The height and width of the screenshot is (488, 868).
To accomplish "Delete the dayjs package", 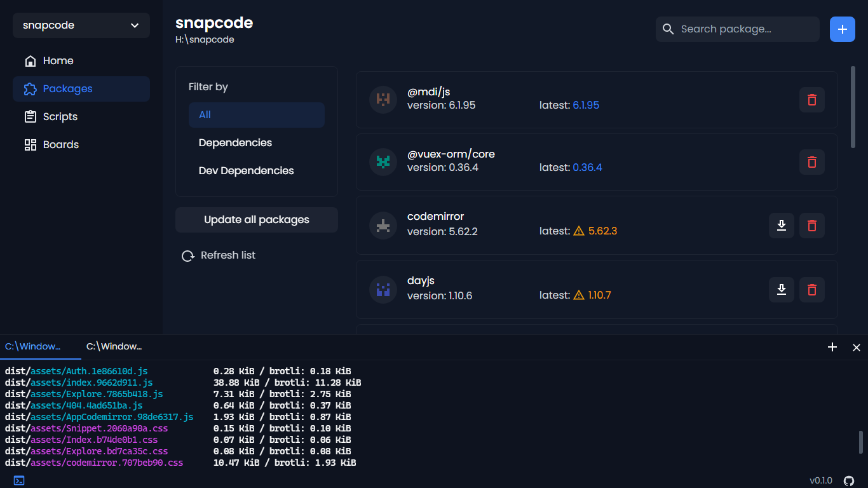I will [812, 290].
